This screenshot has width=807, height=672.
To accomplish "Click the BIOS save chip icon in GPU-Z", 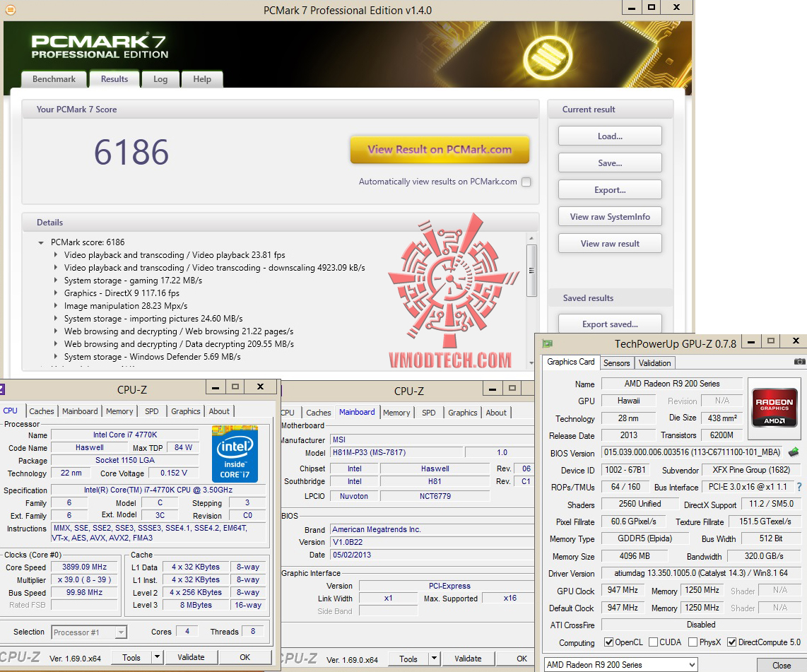I will [x=794, y=452].
